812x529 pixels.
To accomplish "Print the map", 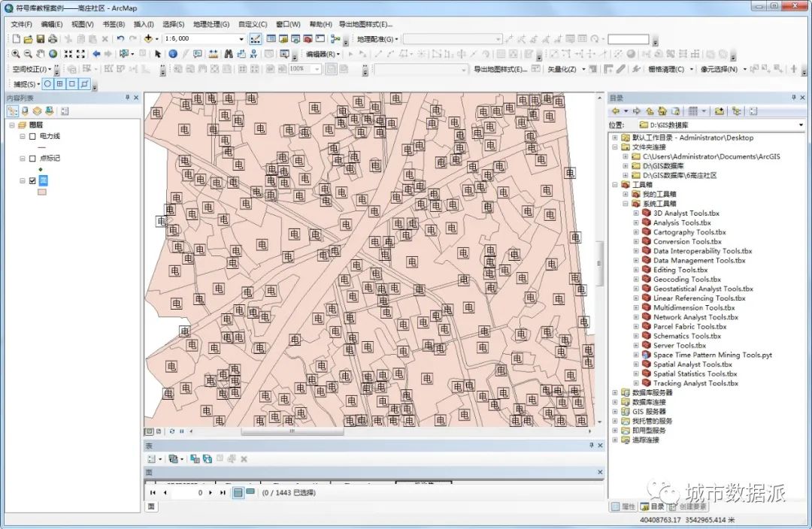I will pos(53,39).
